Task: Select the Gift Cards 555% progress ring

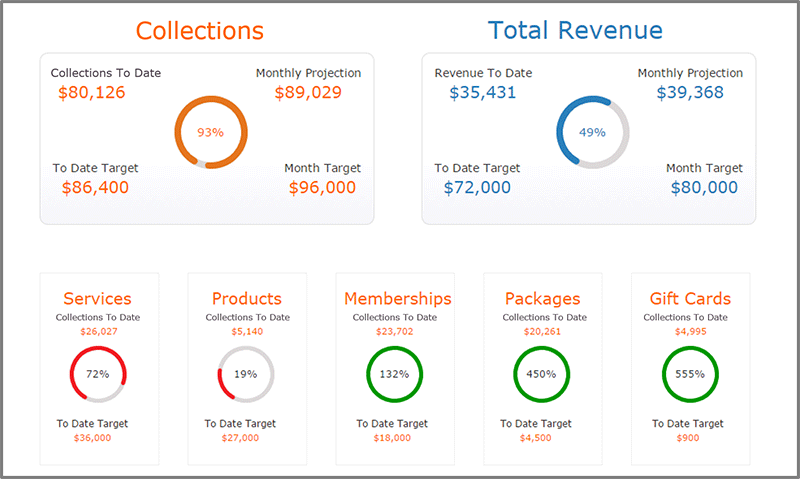Action: click(690, 374)
